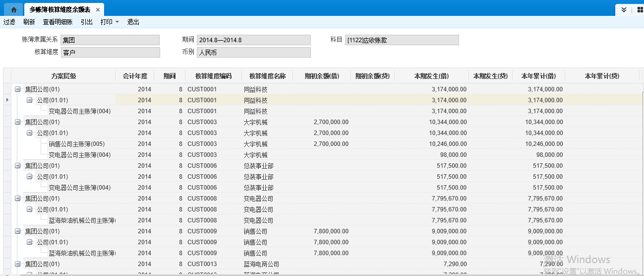Collapse the first 集团公司(01) node for 同益科技

[18, 89]
